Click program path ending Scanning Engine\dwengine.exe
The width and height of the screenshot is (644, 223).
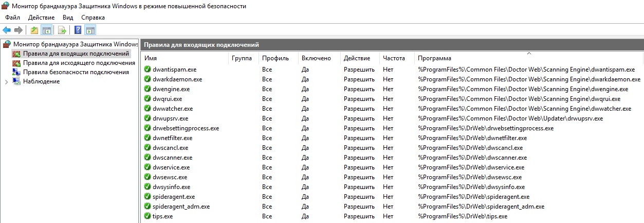click(523, 89)
